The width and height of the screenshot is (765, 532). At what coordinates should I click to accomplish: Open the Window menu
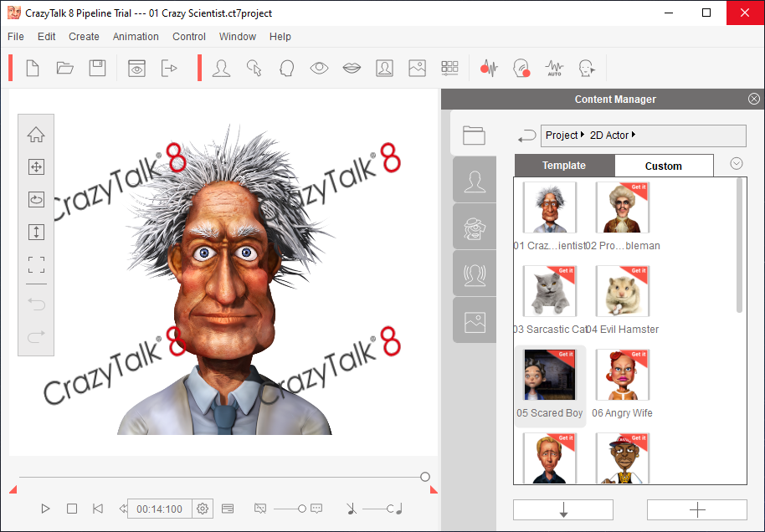(237, 37)
